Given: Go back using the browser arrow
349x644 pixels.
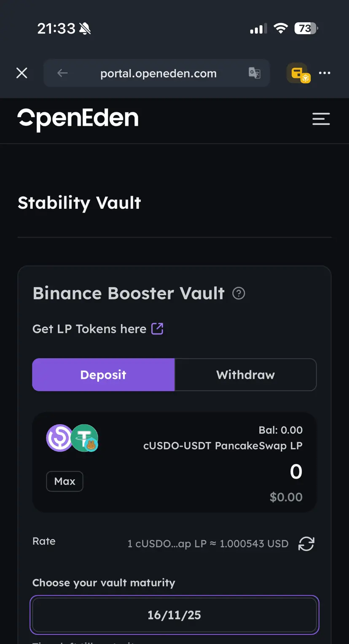Looking at the screenshot, I should [x=62, y=73].
